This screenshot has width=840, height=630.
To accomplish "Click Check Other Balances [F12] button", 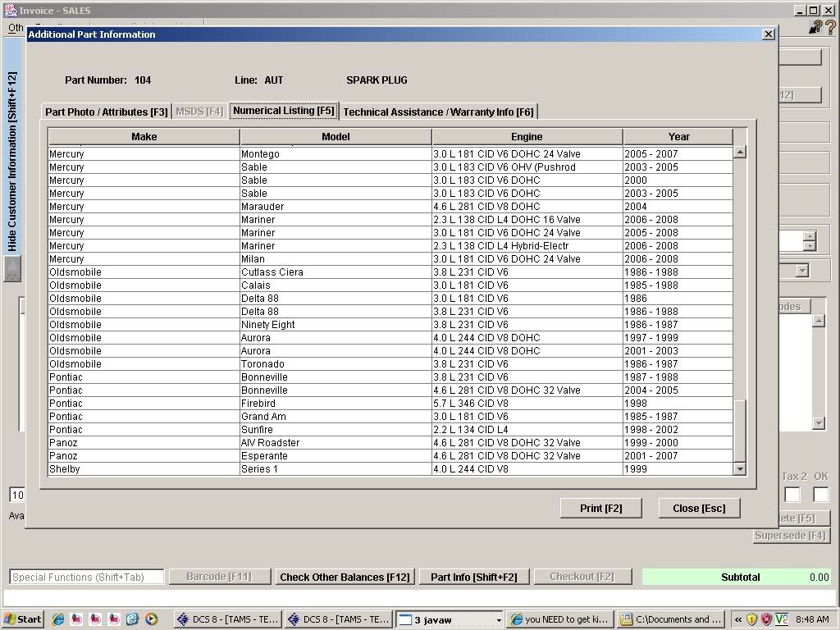I will tap(345, 577).
